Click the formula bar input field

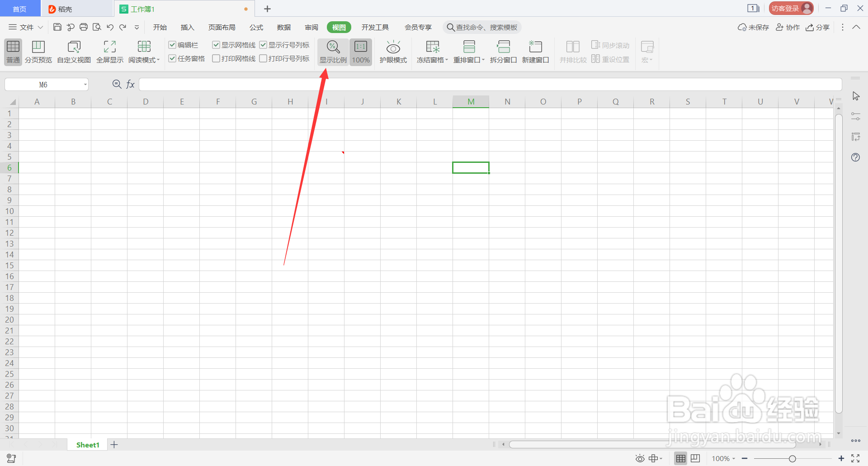point(490,84)
